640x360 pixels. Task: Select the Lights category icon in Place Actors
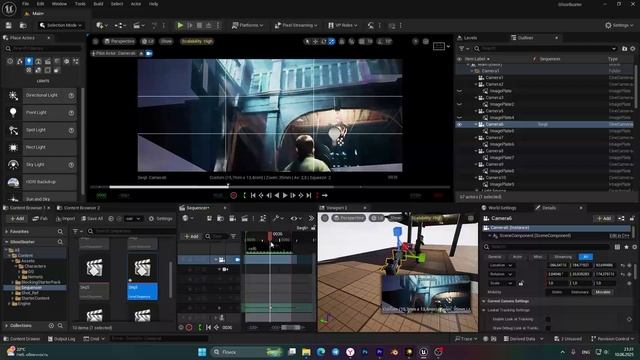click(29, 61)
